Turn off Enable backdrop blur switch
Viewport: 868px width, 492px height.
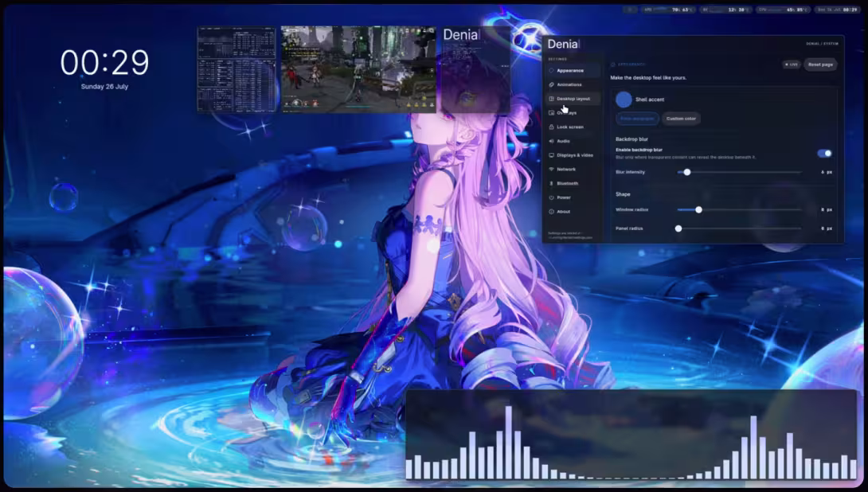pyautogui.click(x=824, y=154)
